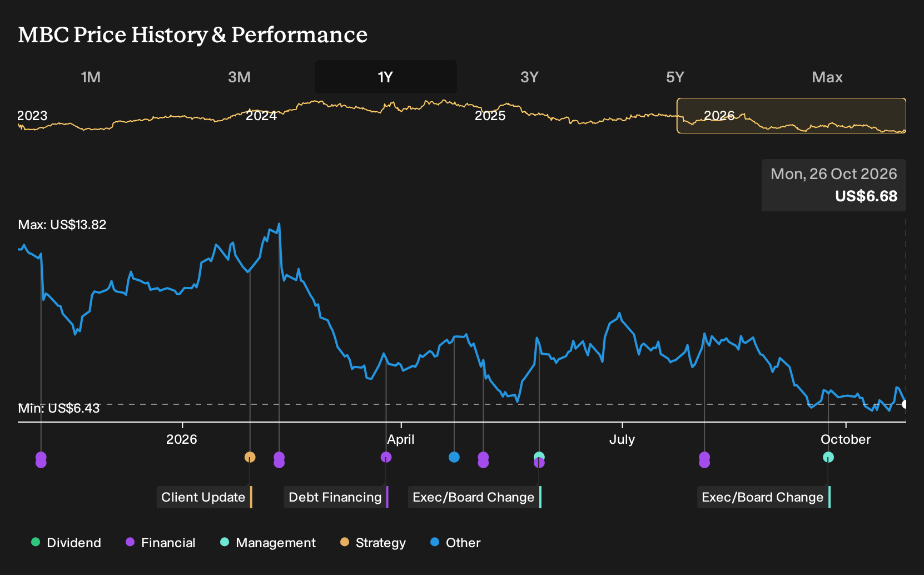Viewport: 924px width, 575px height.
Task: Select the 1M time range tab
Action: coord(91,77)
